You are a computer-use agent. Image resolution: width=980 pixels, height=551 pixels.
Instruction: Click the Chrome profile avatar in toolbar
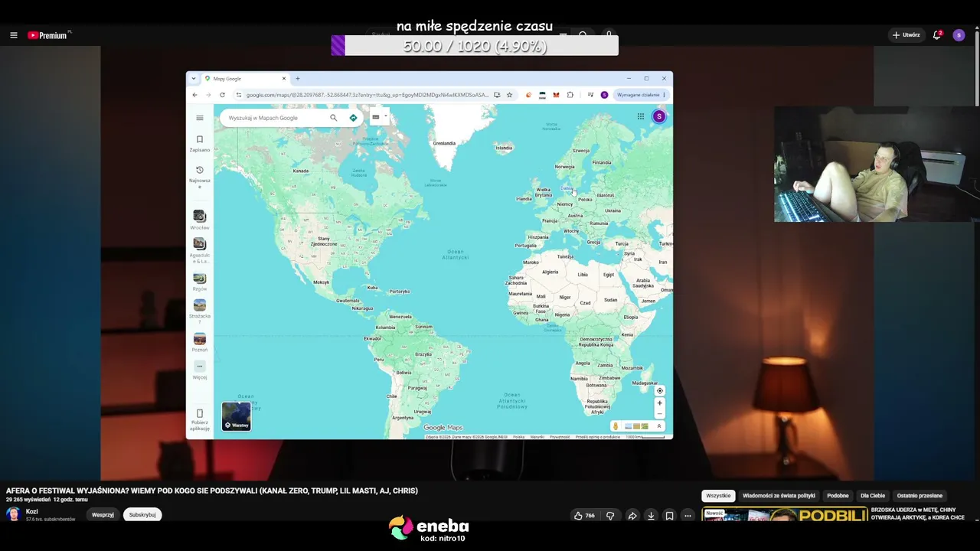point(604,95)
